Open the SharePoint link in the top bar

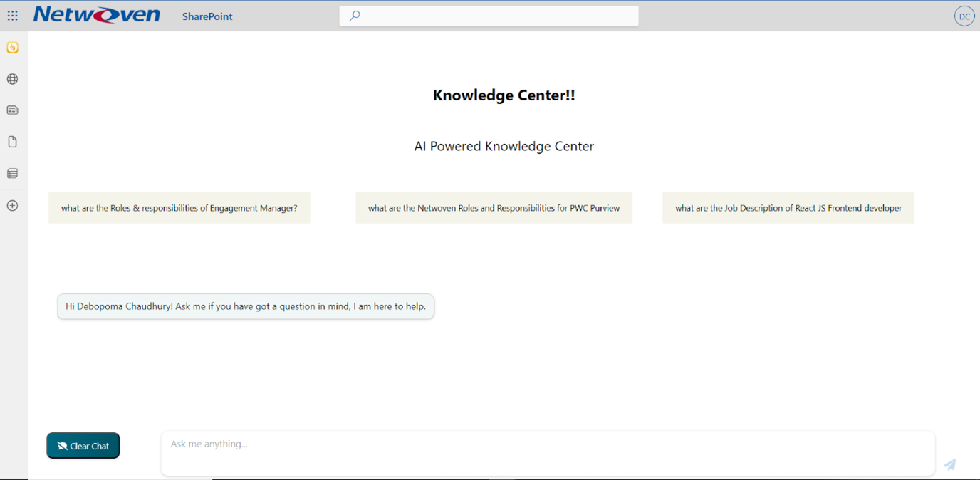207,16
